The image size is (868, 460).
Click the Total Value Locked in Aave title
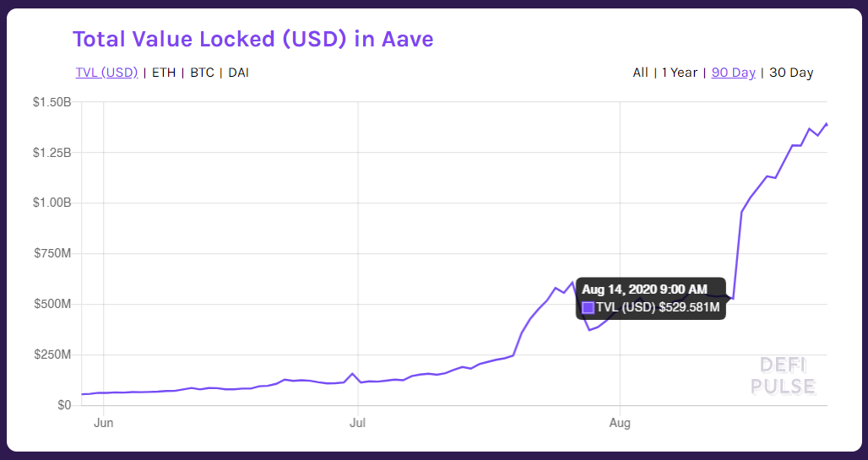coord(252,39)
